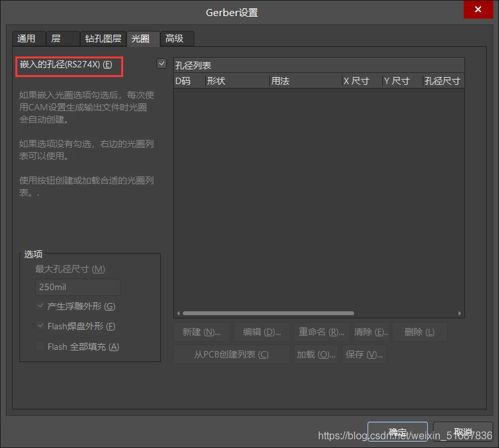499x448 pixels.
Task: Select the 钻孔图层 tab
Action: point(103,39)
